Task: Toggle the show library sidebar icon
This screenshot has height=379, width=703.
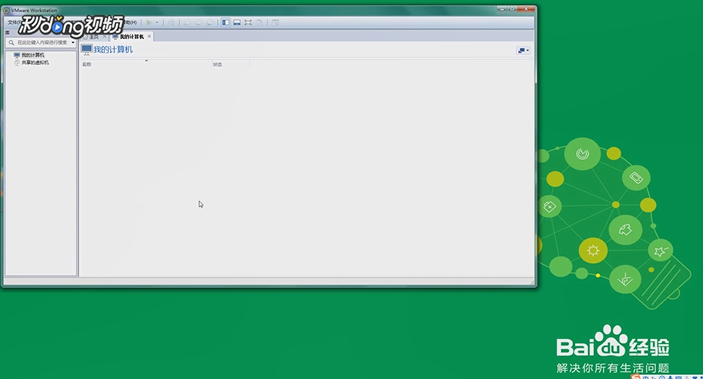Action: click(x=226, y=22)
